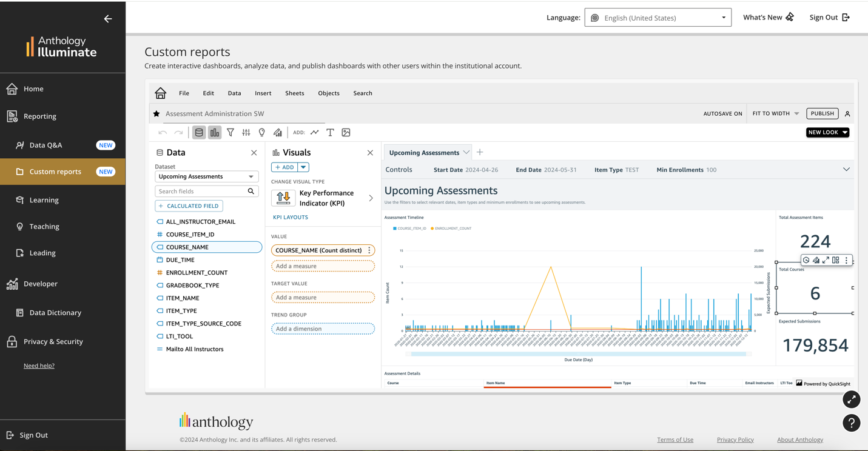Collapse the sidebar with the back arrow
This screenshot has height=451, width=868.
(108, 19)
